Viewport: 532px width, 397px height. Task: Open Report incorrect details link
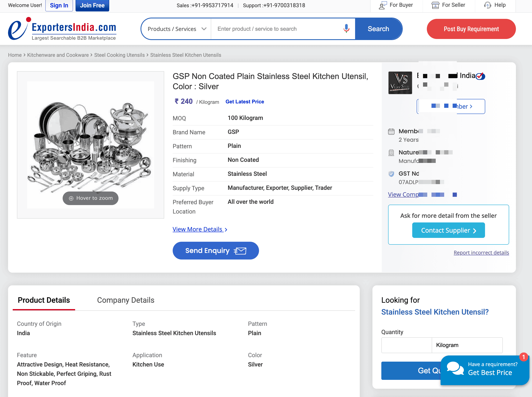click(x=481, y=253)
